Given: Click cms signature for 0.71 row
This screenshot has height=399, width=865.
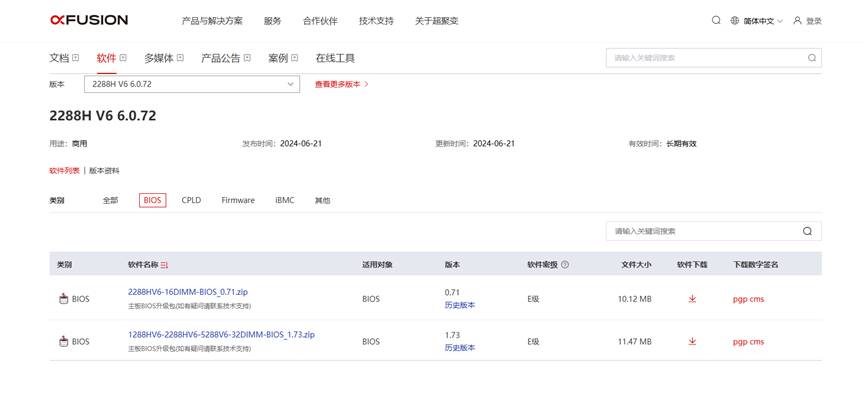Looking at the screenshot, I should point(757,299).
